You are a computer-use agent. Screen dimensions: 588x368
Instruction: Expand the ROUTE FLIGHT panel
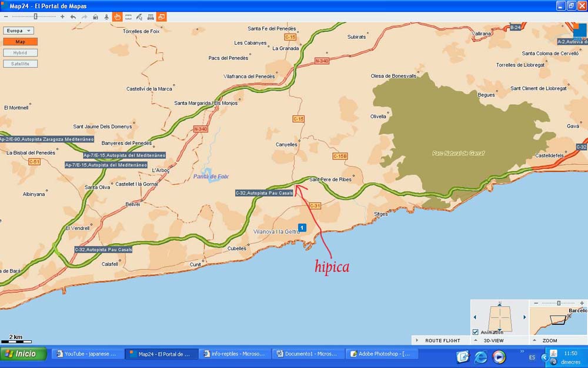click(416, 340)
